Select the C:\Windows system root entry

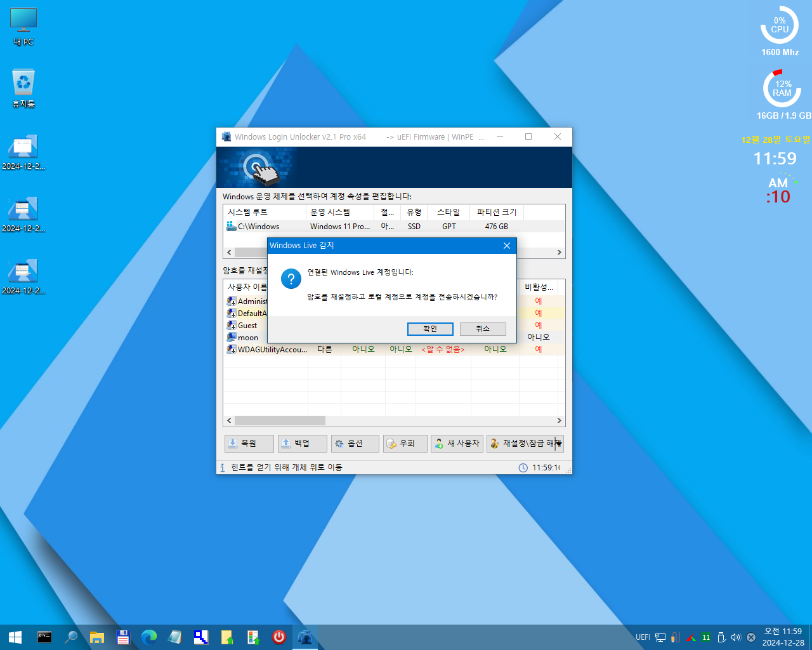point(259,227)
